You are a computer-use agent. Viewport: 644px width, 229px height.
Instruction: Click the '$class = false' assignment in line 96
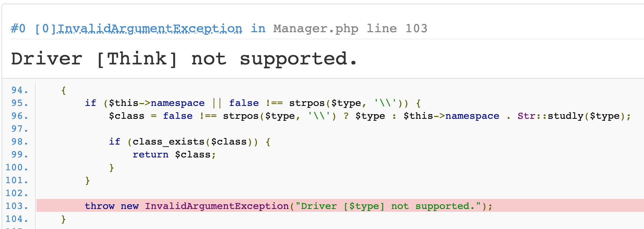[151, 116]
